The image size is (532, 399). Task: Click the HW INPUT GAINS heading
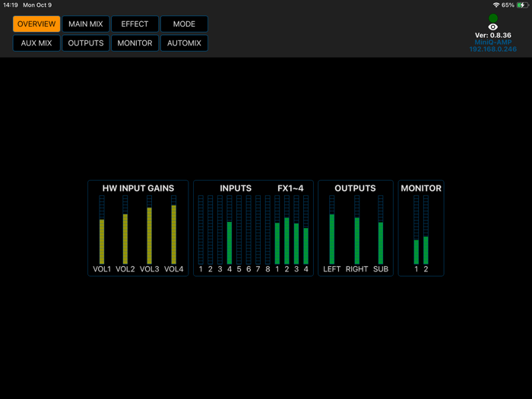[x=138, y=188]
